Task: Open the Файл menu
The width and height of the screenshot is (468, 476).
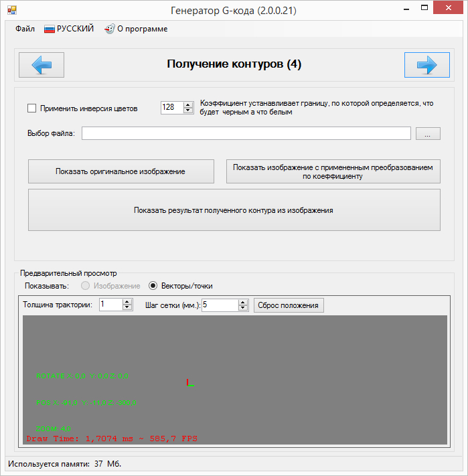Action: [x=25, y=29]
